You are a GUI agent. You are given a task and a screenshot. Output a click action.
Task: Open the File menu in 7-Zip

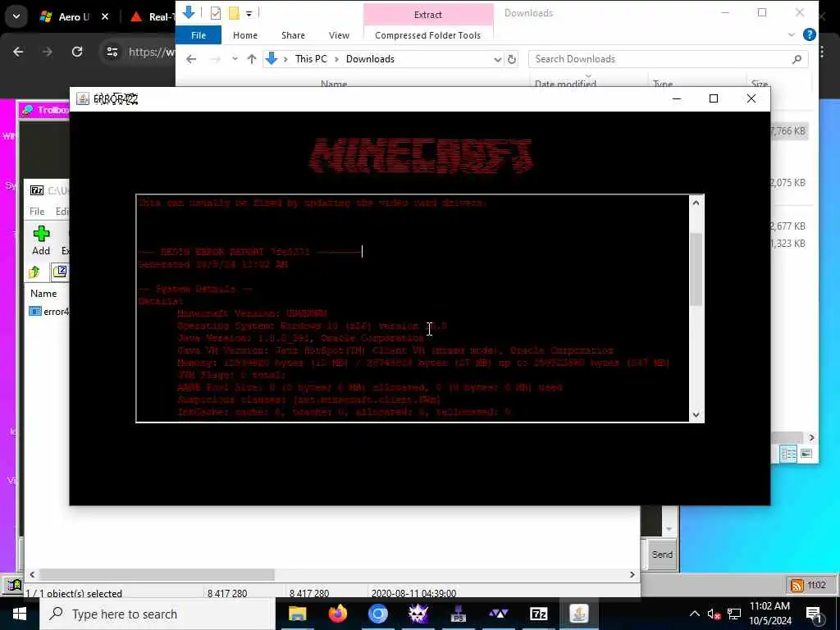[37, 212]
